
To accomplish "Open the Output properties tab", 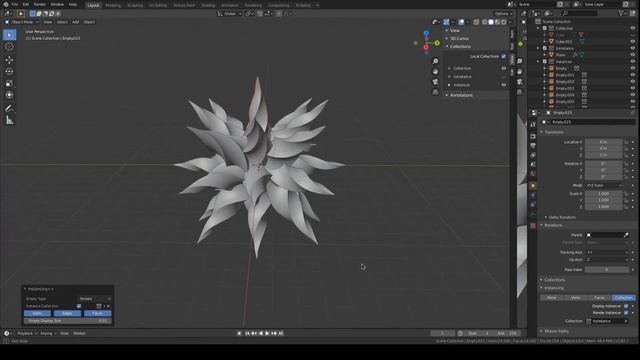I will [533, 146].
